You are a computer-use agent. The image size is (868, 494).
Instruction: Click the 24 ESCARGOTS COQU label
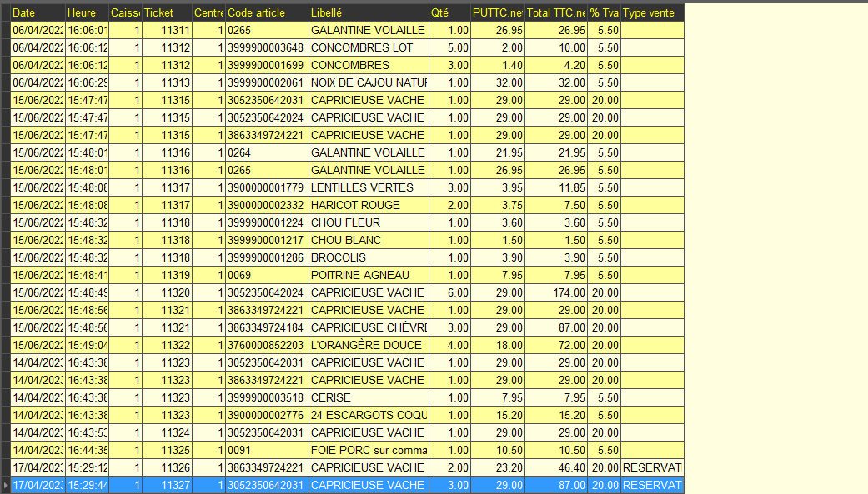pyautogui.click(x=369, y=416)
